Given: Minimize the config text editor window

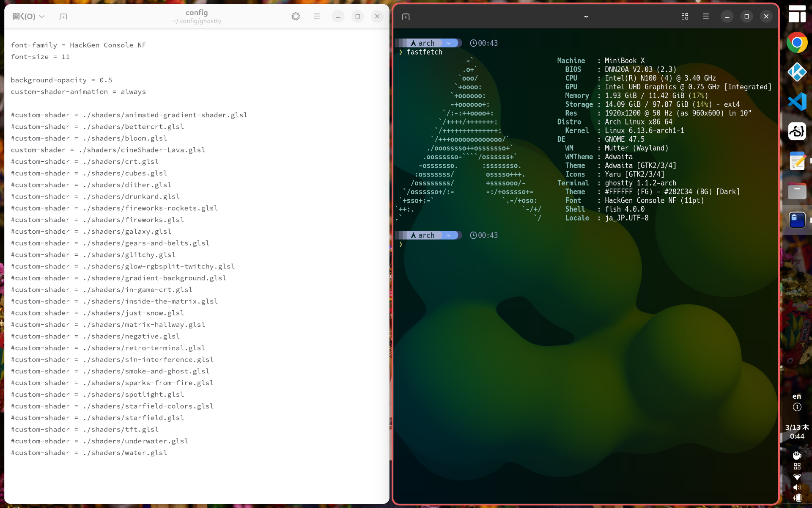Looking at the screenshot, I should 338,17.
